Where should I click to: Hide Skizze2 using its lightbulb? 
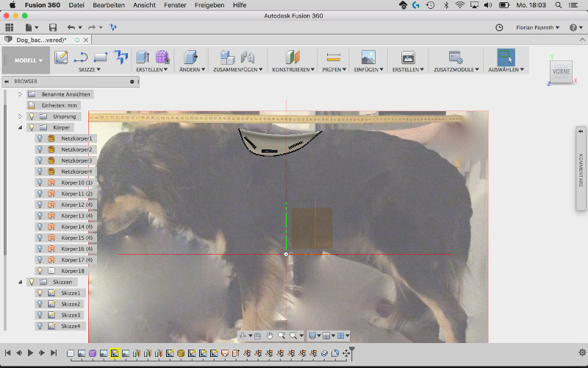(x=40, y=304)
